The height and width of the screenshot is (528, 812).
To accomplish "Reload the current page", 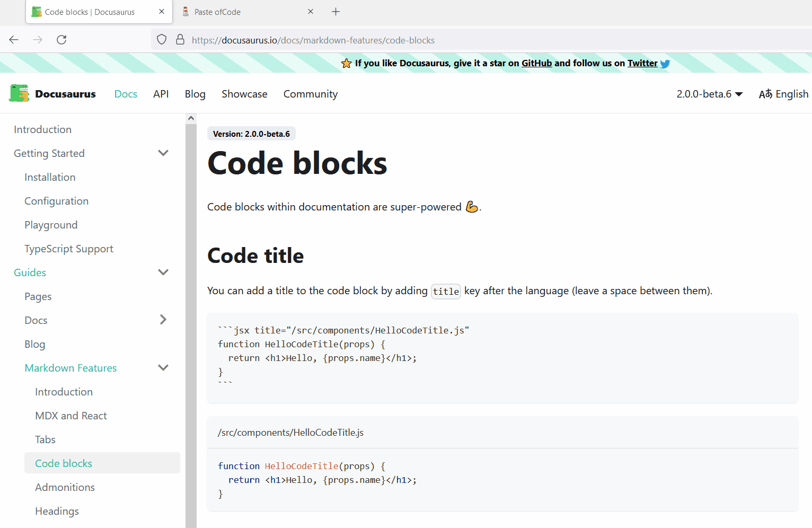I will (x=61, y=39).
